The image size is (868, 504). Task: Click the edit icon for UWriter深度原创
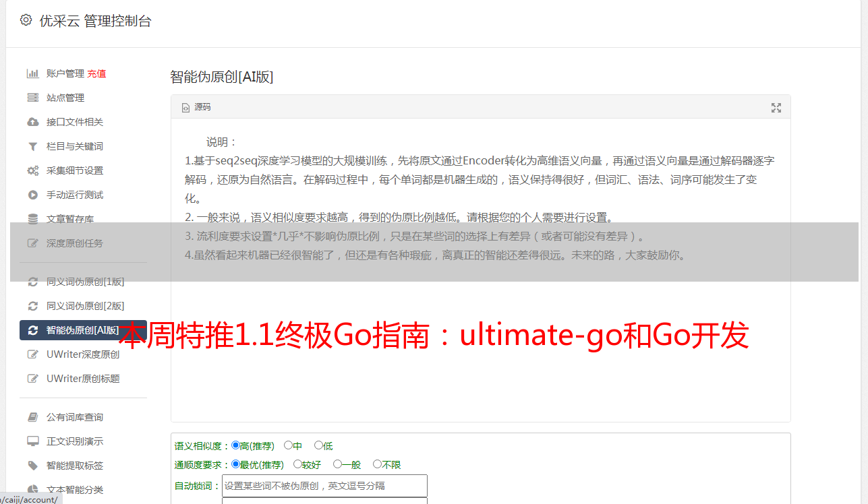[x=32, y=354]
